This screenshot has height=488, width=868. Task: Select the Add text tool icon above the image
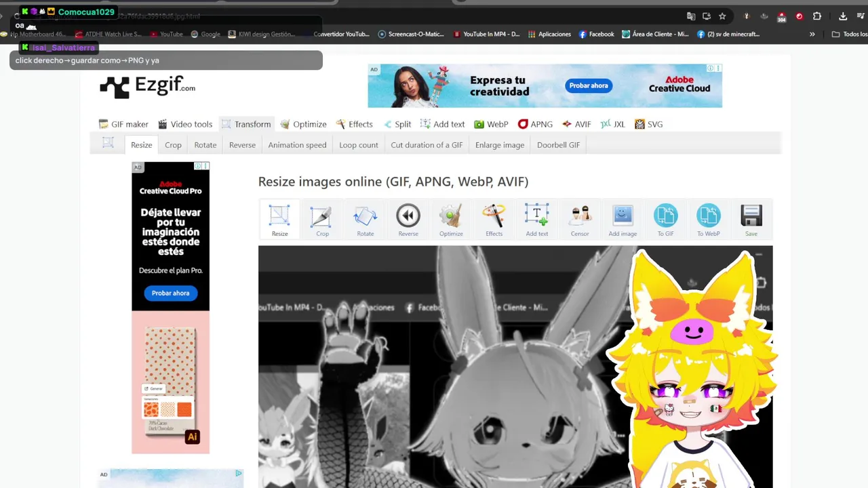point(536,220)
